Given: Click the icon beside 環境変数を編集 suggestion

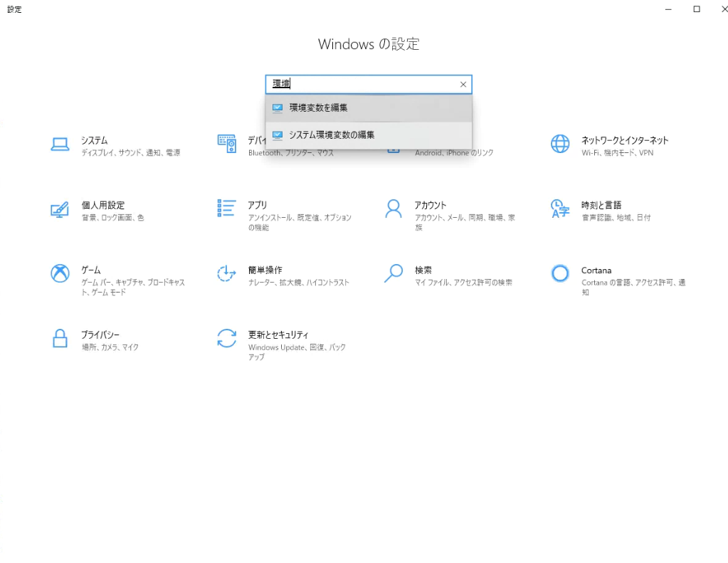Looking at the screenshot, I should (x=278, y=107).
